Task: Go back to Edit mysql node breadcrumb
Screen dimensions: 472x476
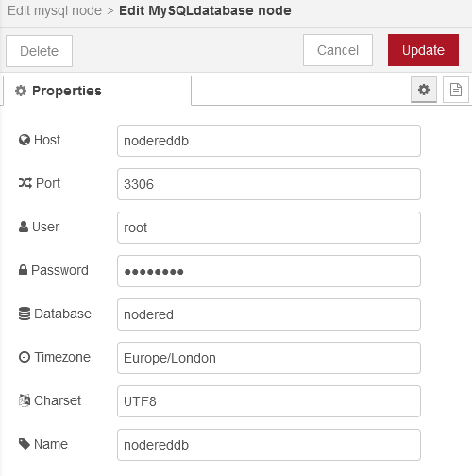Action: [x=55, y=10]
